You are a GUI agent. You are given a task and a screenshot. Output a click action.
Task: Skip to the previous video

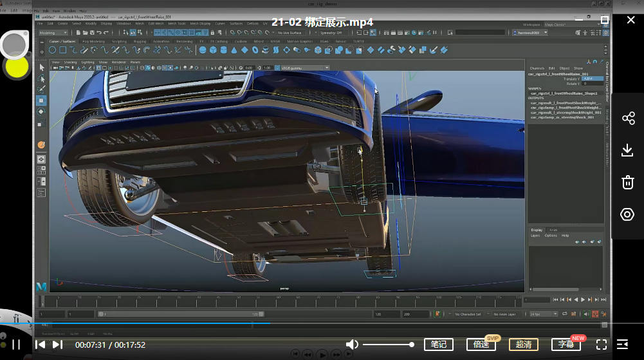[41, 345]
